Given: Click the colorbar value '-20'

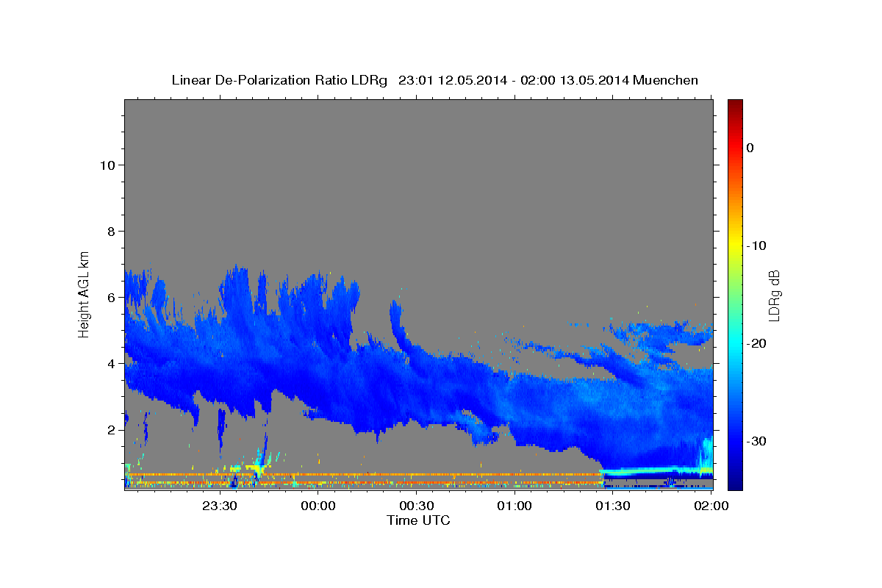Looking at the screenshot, I should tap(756, 343).
